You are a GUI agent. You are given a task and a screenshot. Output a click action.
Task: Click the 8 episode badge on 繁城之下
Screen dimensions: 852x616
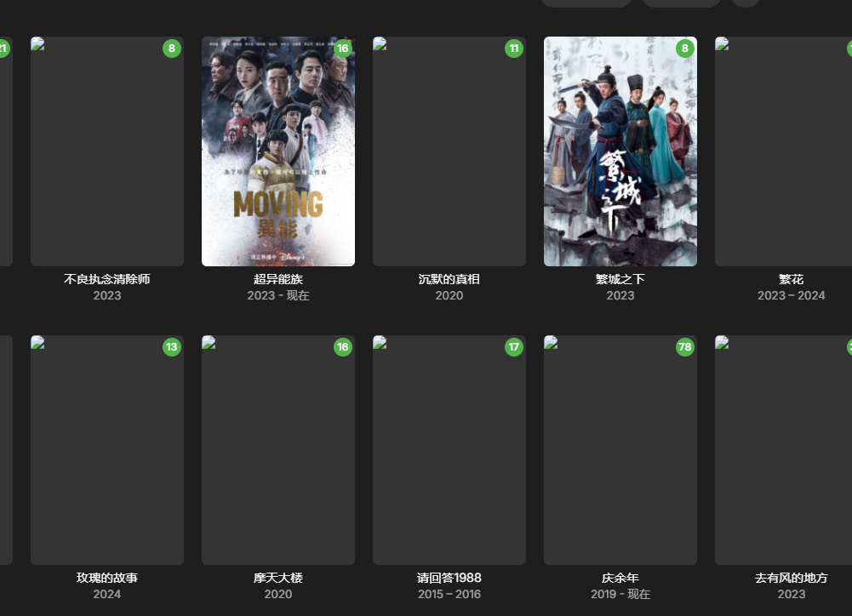click(685, 48)
